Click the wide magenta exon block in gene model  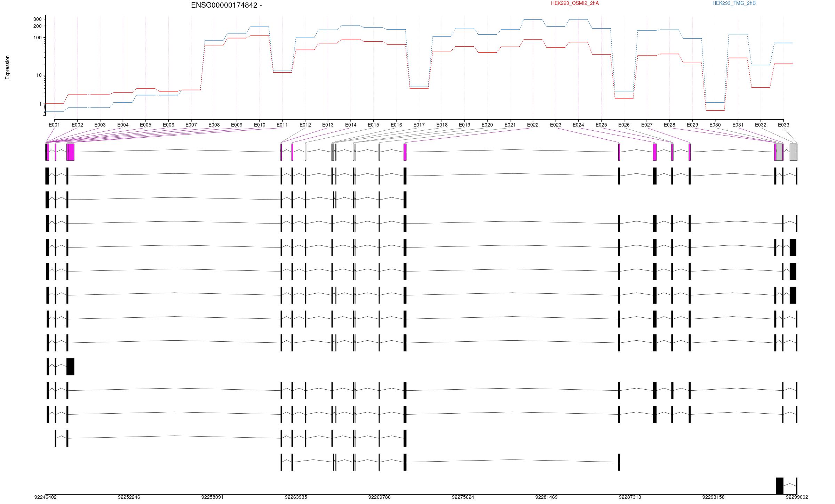coord(71,152)
